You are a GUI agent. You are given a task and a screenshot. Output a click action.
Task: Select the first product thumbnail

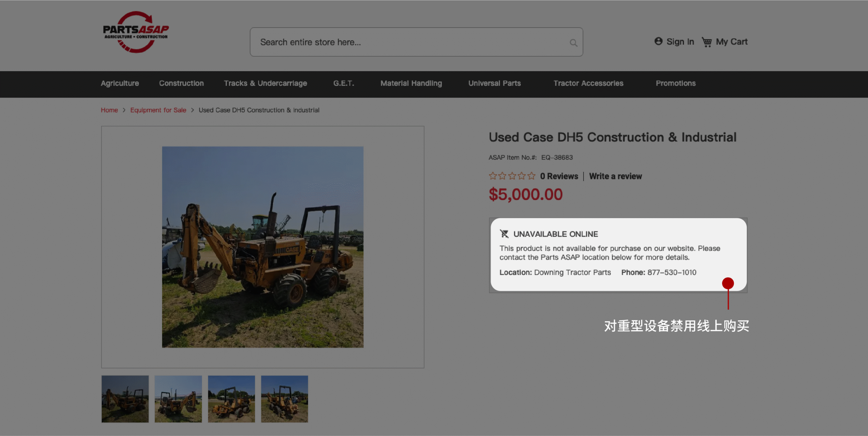125,399
